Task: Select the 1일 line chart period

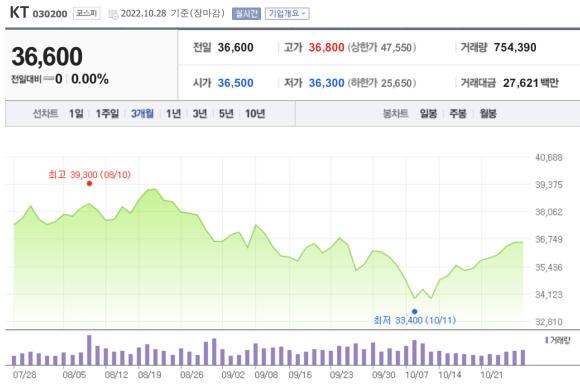Action: [x=76, y=114]
